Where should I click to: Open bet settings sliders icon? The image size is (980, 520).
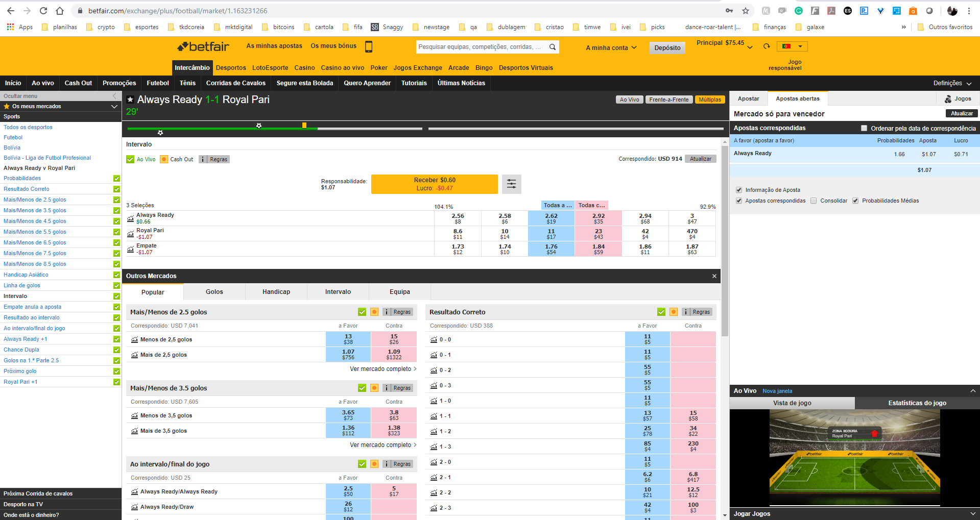pyautogui.click(x=511, y=184)
